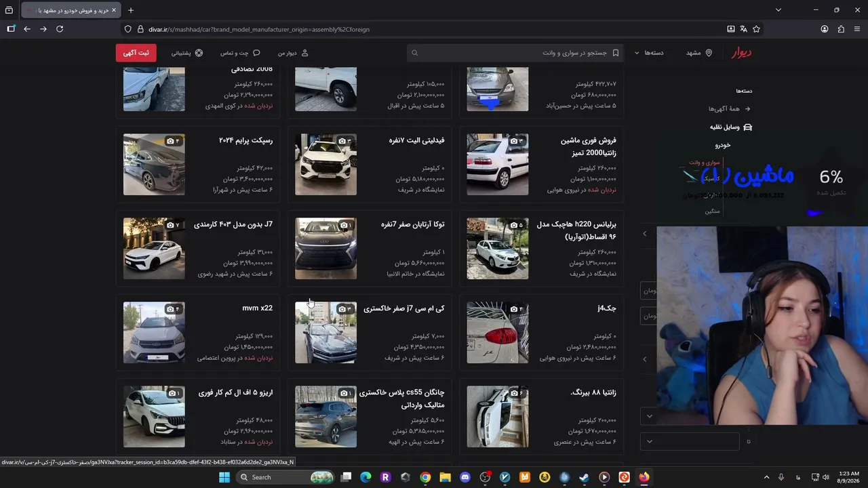Expand the دسته‌ها categories dropdown
This screenshot has height=488, width=868.
(649, 53)
